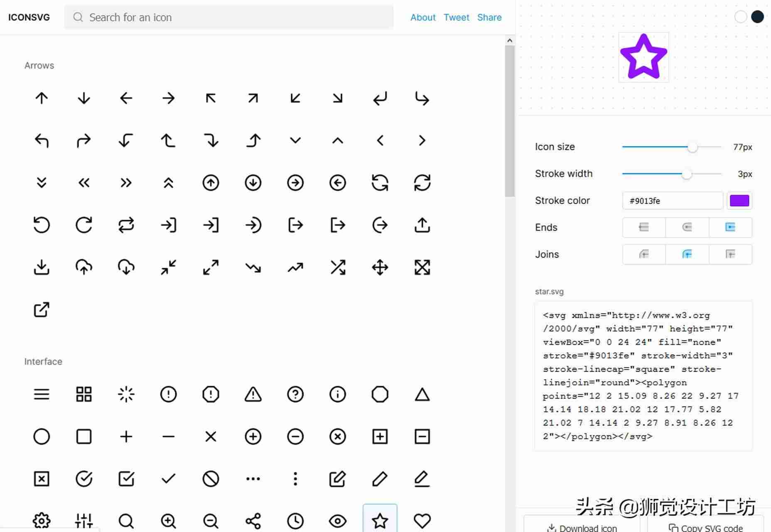The width and height of the screenshot is (771, 532).
Task: Click the Tweet link
Action: coord(456,17)
